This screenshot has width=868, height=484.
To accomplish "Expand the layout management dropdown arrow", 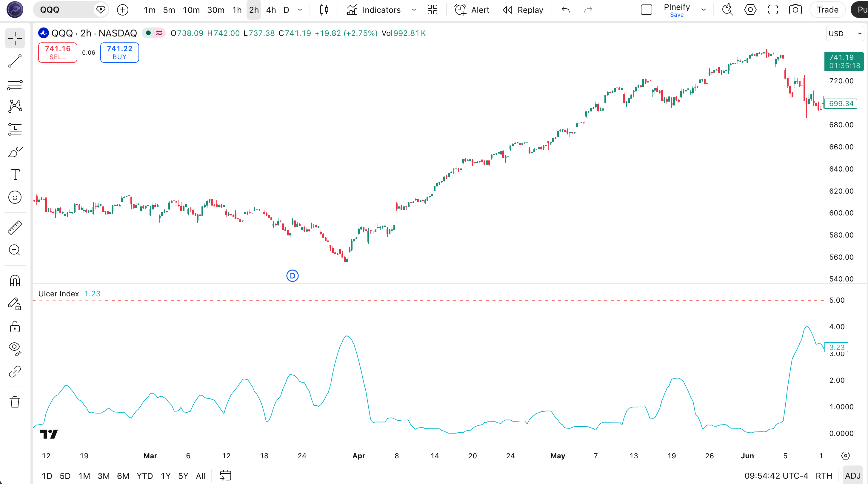I will pyautogui.click(x=704, y=10).
